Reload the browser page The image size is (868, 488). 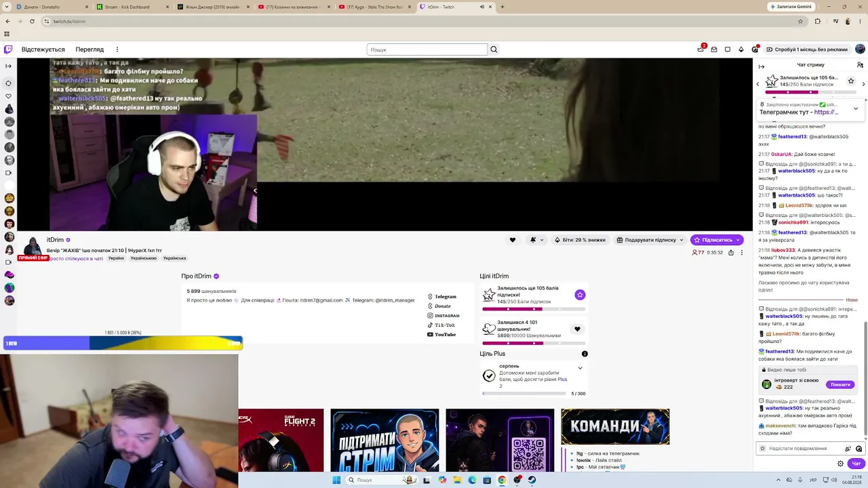32,21
